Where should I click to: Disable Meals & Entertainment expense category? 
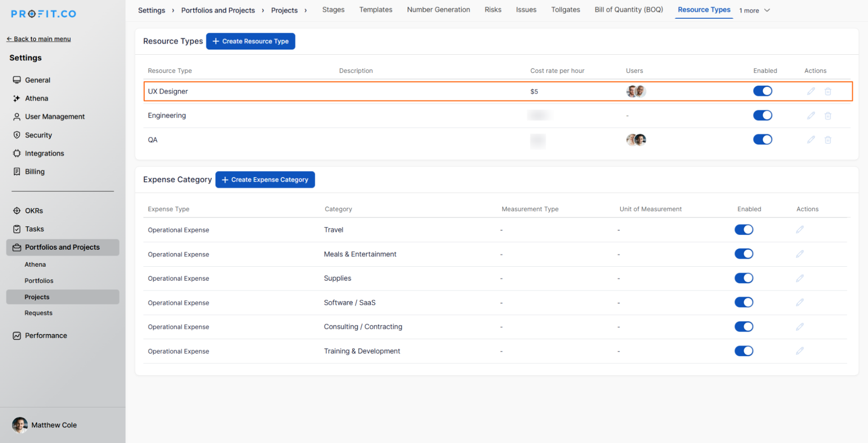coord(743,254)
